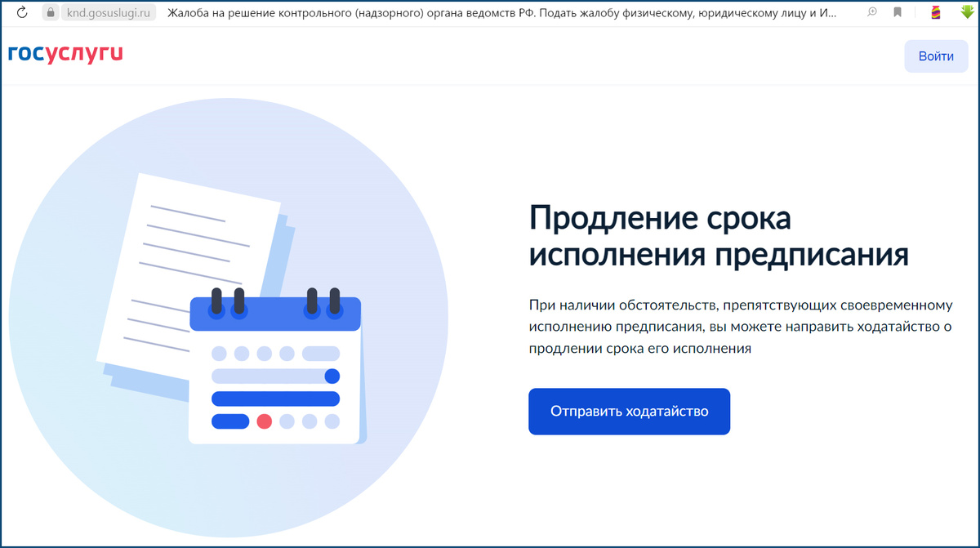Click the lock icon for site security info
The image size is (980, 548).
click(50, 12)
